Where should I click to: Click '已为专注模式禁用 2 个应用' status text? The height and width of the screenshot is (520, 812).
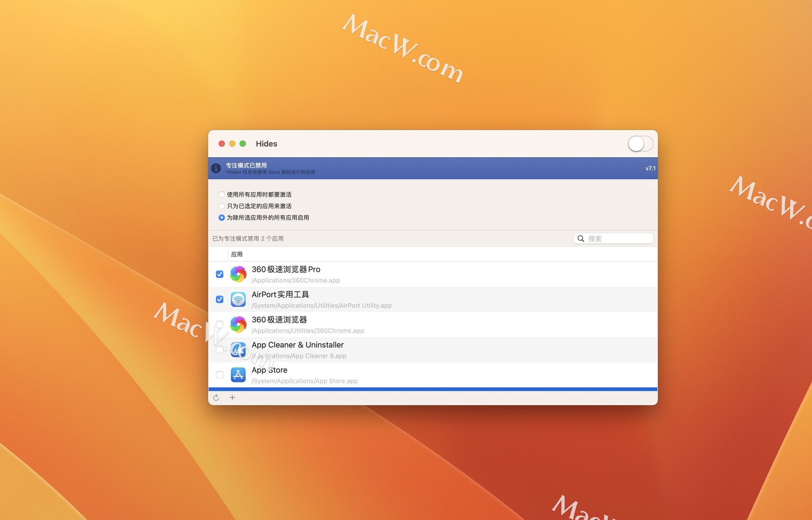[x=248, y=238]
